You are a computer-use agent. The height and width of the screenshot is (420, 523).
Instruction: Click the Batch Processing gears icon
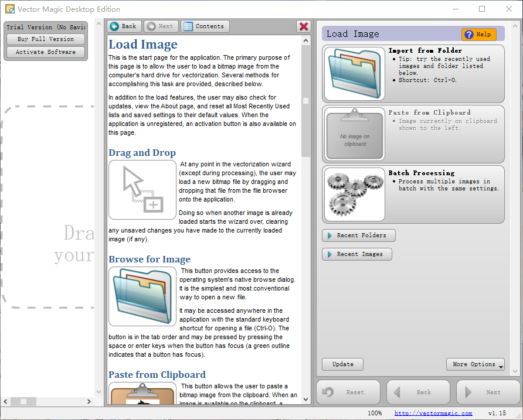pyautogui.click(x=354, y=194)
